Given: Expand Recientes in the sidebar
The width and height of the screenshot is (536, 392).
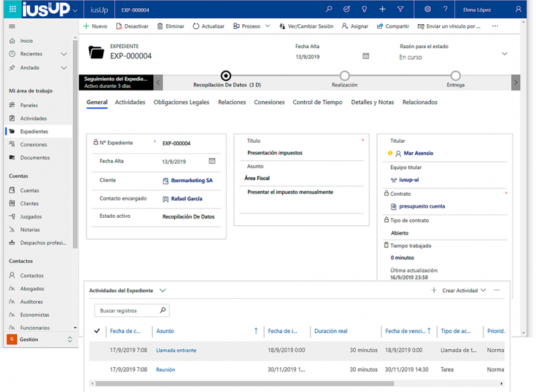Looking at the screenshot, I should click(64, 54).
